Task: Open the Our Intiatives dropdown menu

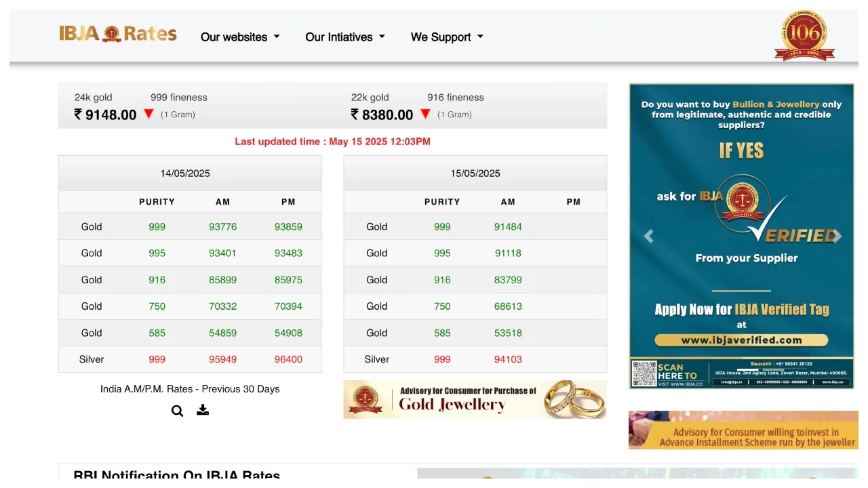Action: click(345, 37)
